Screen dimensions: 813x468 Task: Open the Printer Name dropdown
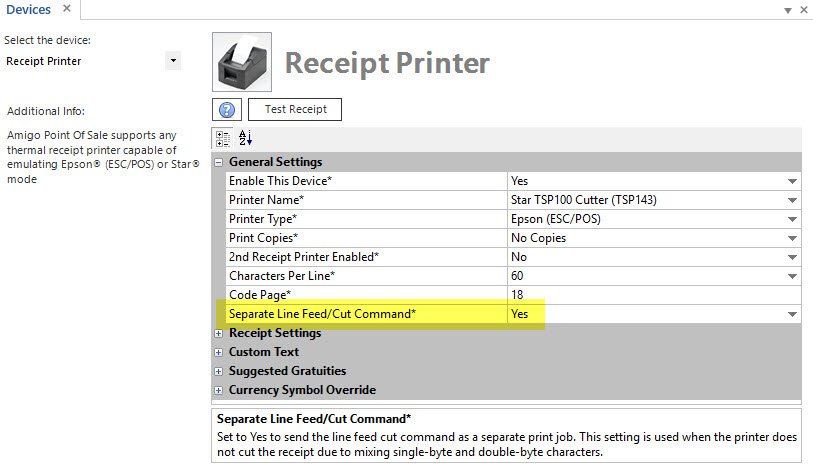pos(792,200)
